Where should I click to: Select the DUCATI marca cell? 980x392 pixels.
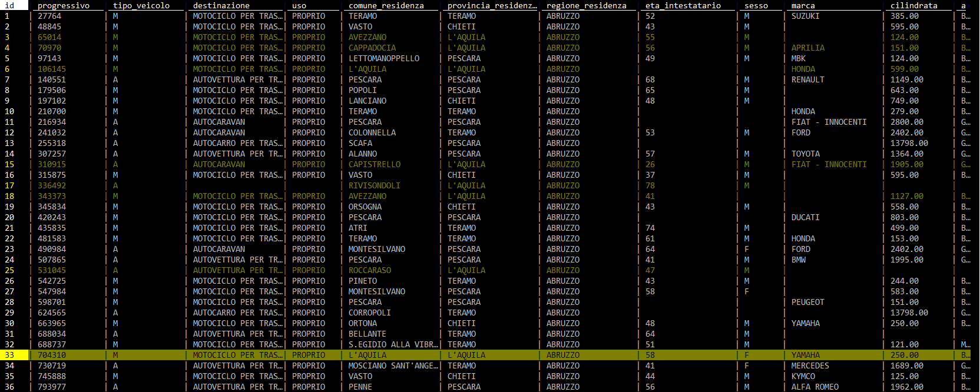click(x=806, y=217)
